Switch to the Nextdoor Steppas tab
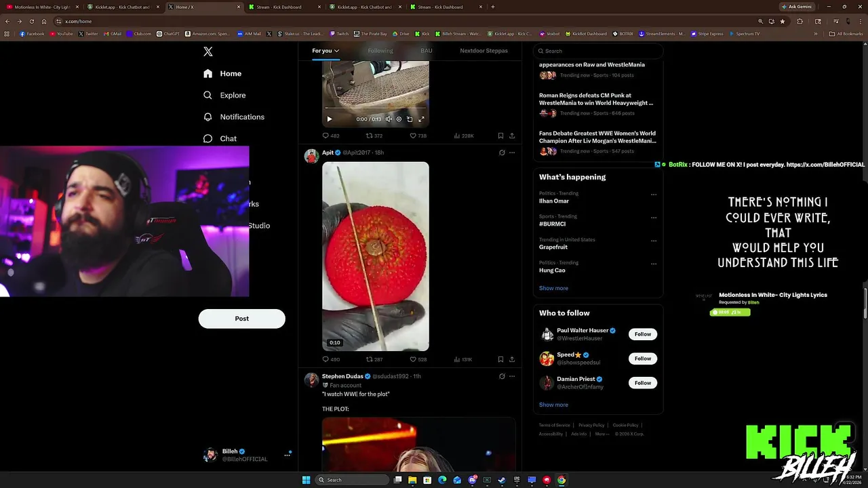 coord(484,51)
